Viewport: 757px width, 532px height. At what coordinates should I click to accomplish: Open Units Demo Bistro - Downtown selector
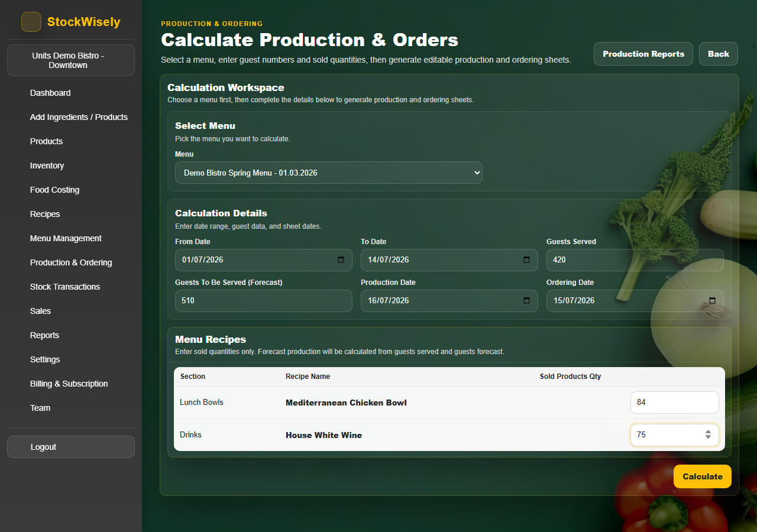pyautogui.click(x=71, y=60)
